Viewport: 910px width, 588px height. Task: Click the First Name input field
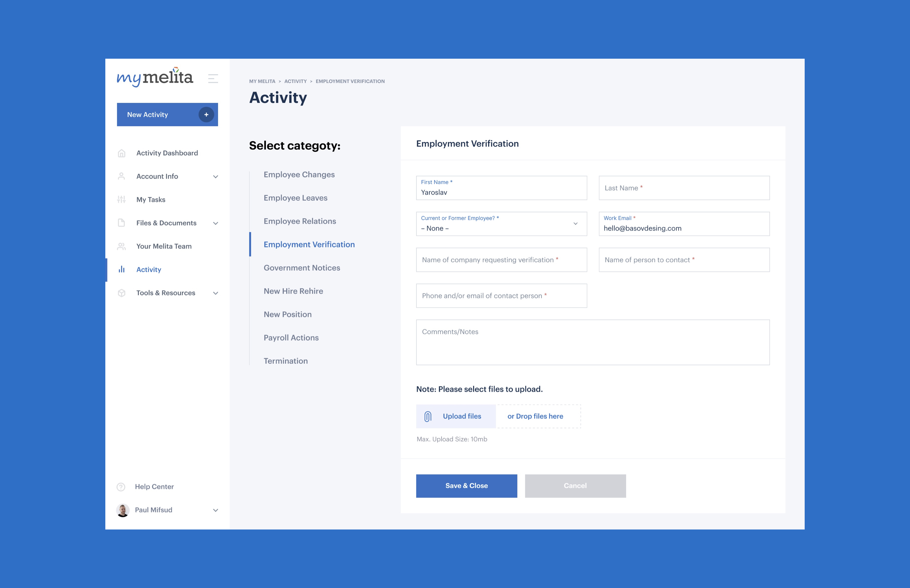pyautogui.click(x=501, y=188)
